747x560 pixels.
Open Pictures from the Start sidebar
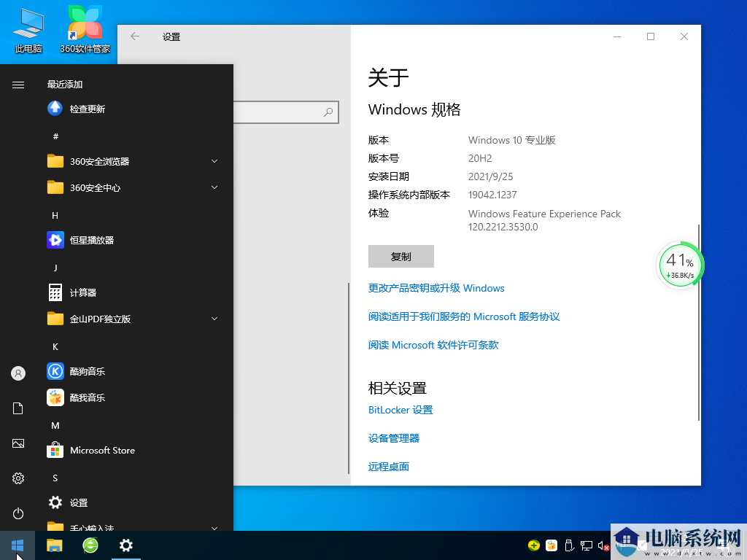[x=18, y=443]
